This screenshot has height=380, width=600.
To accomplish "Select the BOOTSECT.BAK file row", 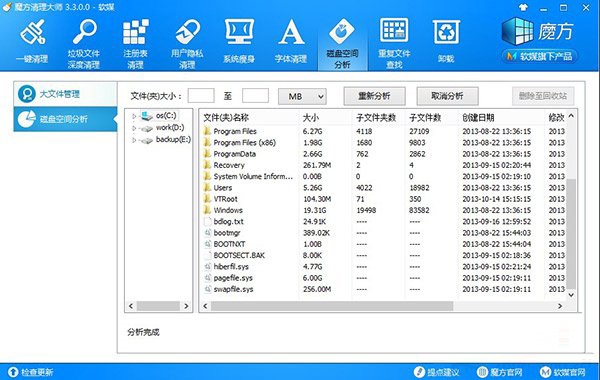I will point(383,255).
